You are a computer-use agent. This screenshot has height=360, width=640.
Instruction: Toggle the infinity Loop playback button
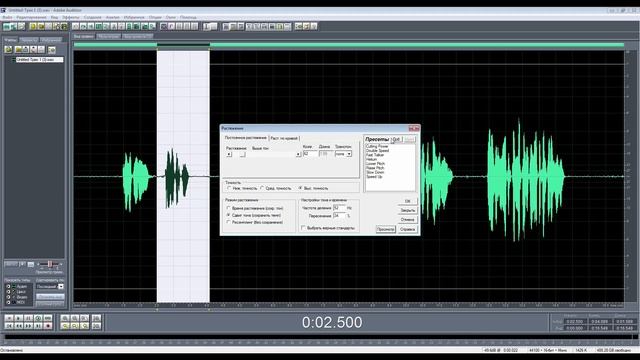(x=48, y=318)
